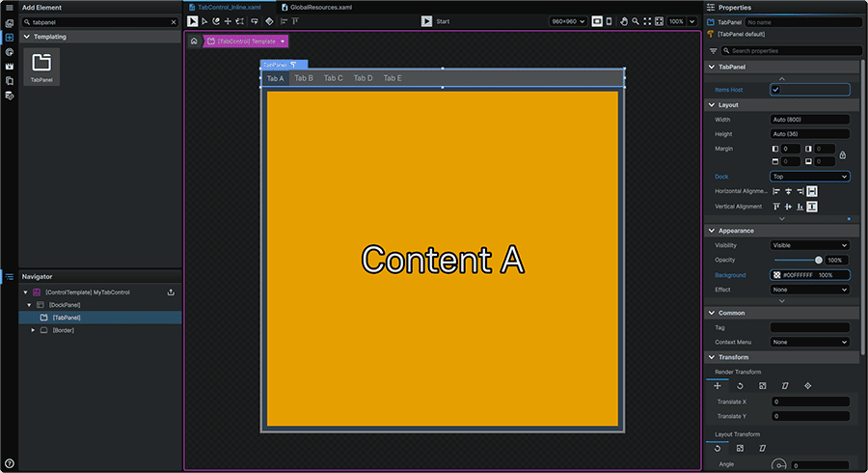Open the hamburger menu at top left
Viewport: 868px width, 473px height.
[x=10, y=7]
